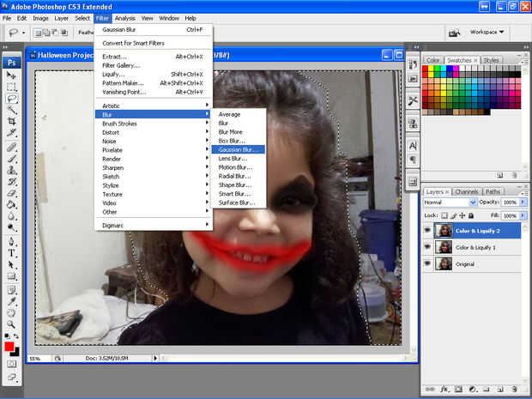Viewport: 532px width, 399px height.
Task: Click the zoom percentage field
Action: [39, 359]
